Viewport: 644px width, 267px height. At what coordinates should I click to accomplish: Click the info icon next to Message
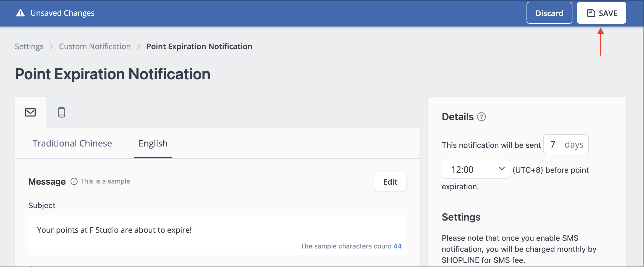(74, 181)
